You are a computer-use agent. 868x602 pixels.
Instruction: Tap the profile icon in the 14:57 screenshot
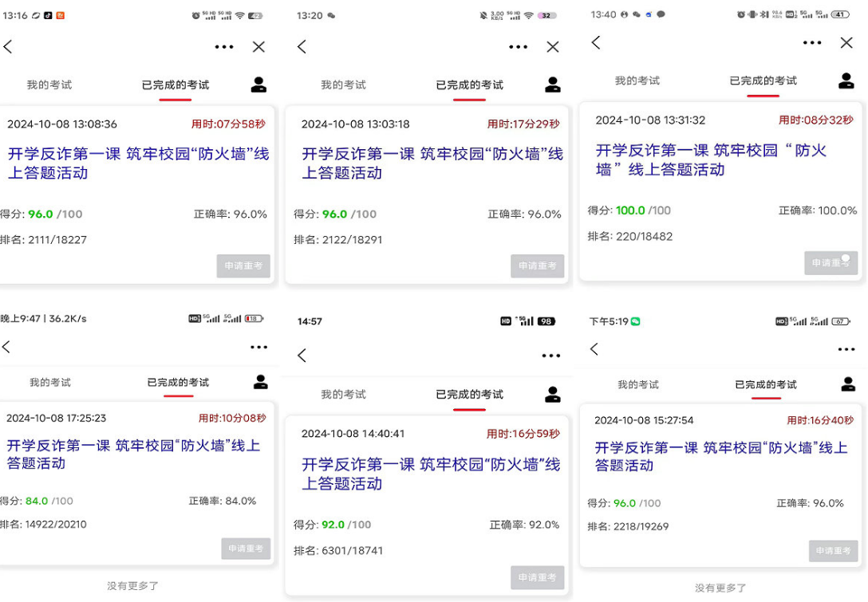tap(552, 394)
